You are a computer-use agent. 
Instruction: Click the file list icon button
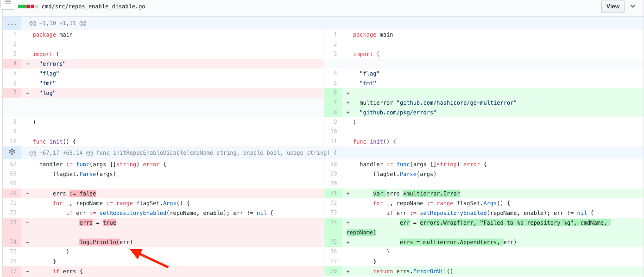click(x=7, y=3)
